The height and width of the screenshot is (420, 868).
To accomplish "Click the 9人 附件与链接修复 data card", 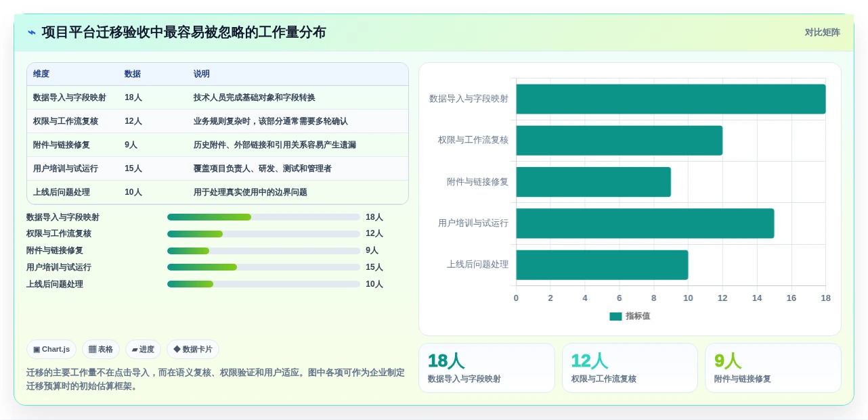I will (x=773, y=368).
